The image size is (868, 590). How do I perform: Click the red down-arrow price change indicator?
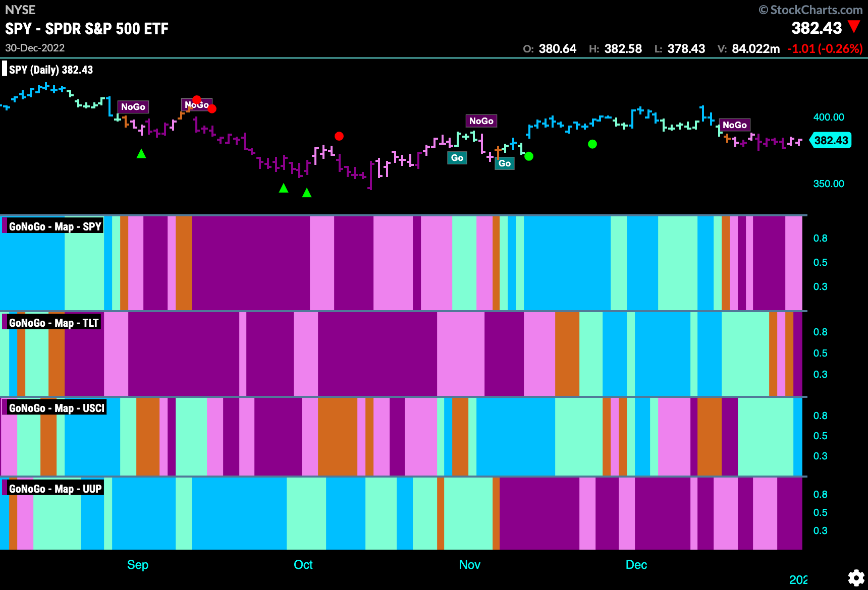(x=854, y=27)
